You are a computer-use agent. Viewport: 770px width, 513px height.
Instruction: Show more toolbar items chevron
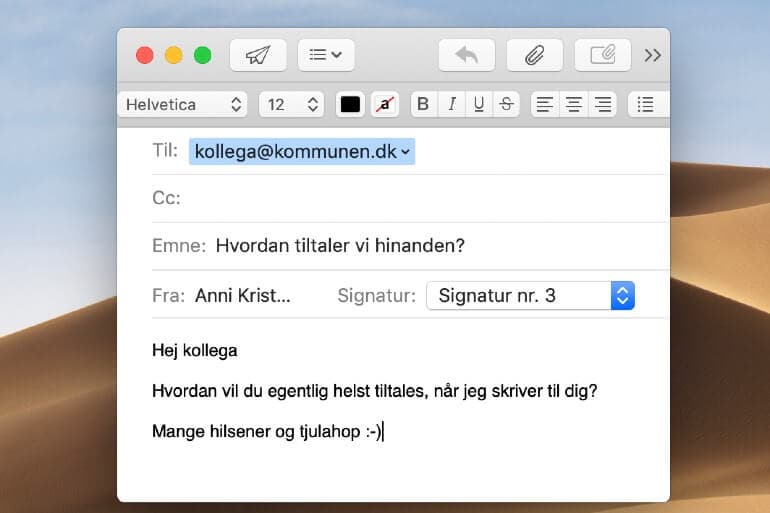pos(653,55)
